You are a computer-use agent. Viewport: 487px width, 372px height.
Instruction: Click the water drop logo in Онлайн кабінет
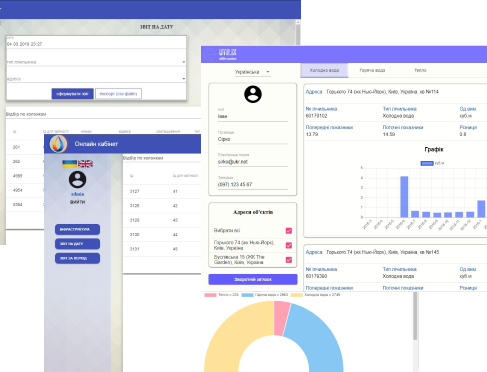point(58,144)
